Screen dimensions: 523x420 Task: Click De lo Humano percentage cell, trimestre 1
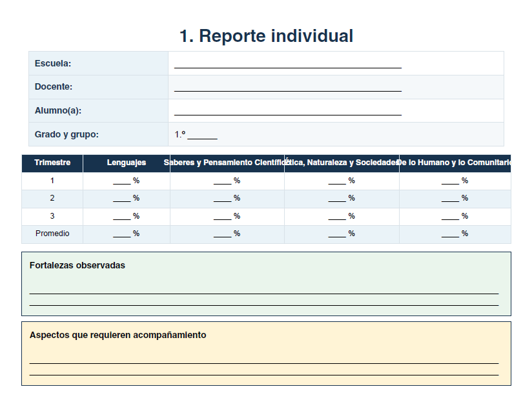[x=455, y=181]
